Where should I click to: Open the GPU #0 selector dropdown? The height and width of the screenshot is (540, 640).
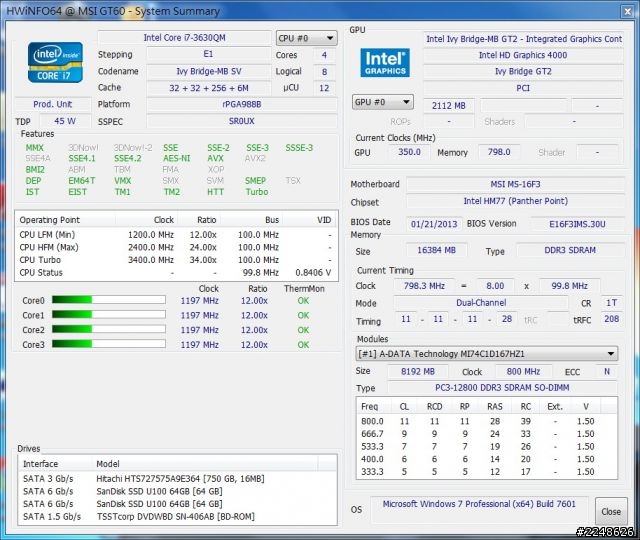pos(382,102)
